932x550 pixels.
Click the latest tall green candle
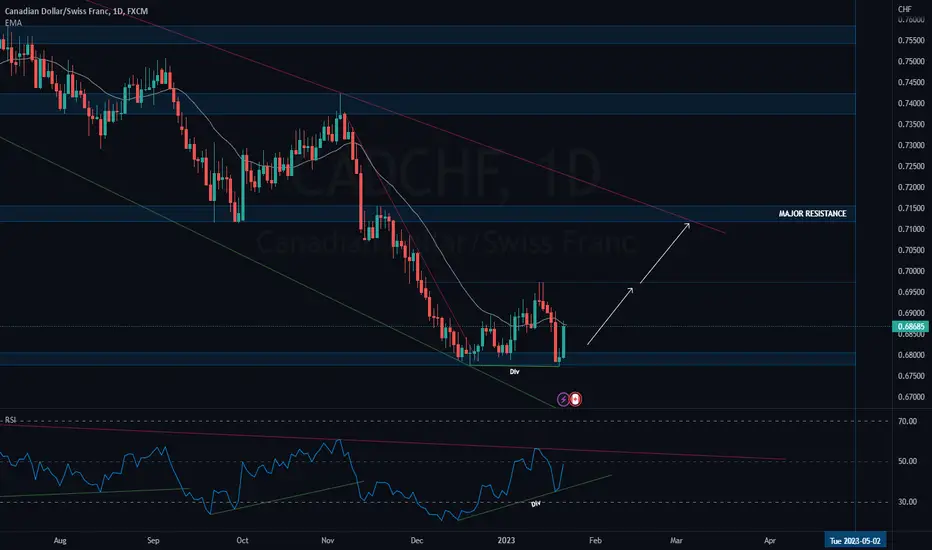563,342
